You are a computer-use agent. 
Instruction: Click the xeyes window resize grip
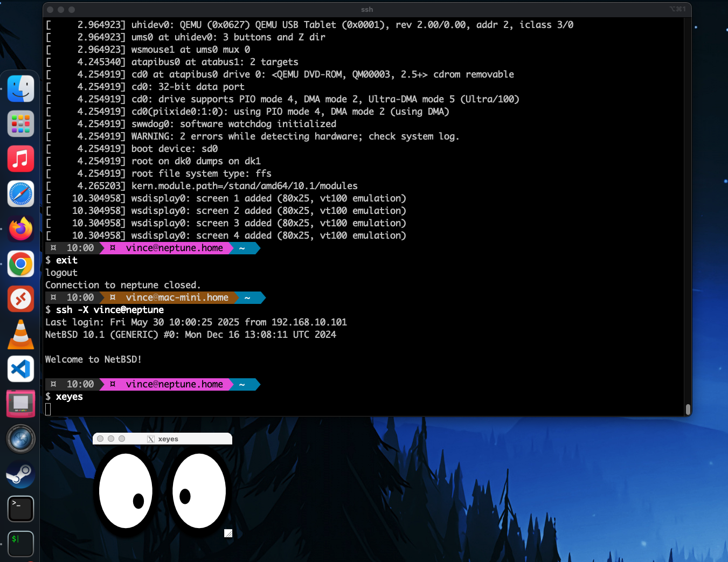(228, 533)
